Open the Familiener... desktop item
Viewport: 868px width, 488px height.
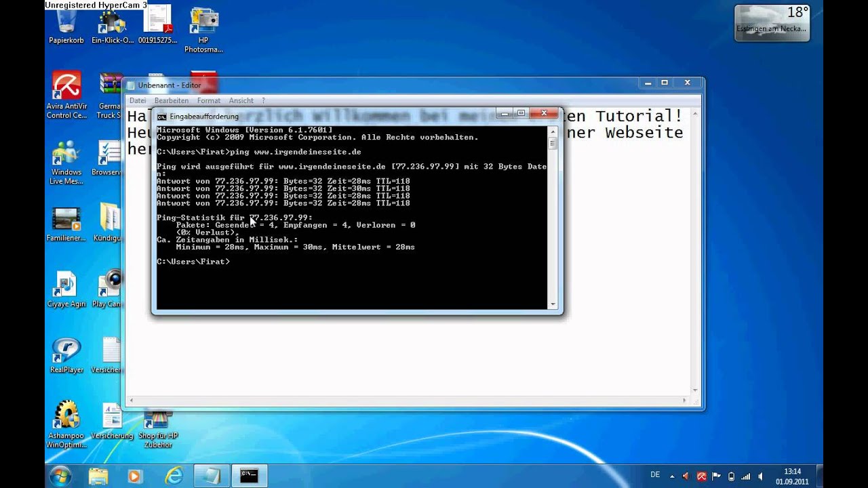pos(66,224)
